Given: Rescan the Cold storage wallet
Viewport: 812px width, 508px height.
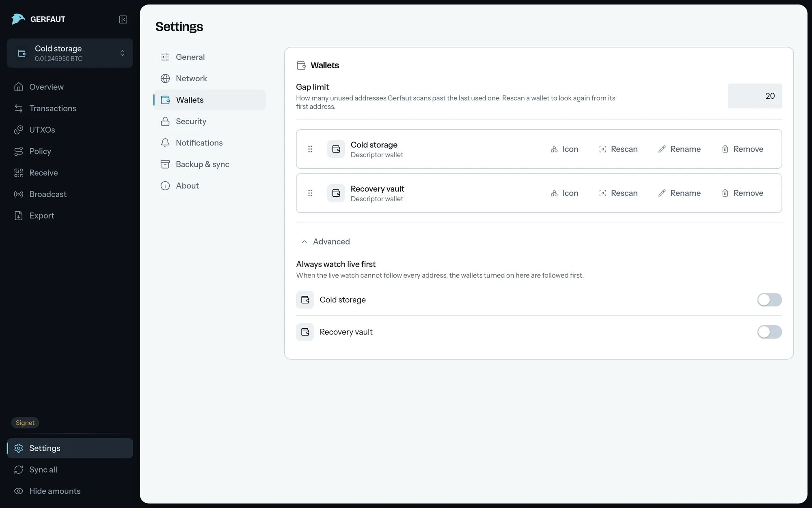Looking at the screenshot, I should pos(618,149).
